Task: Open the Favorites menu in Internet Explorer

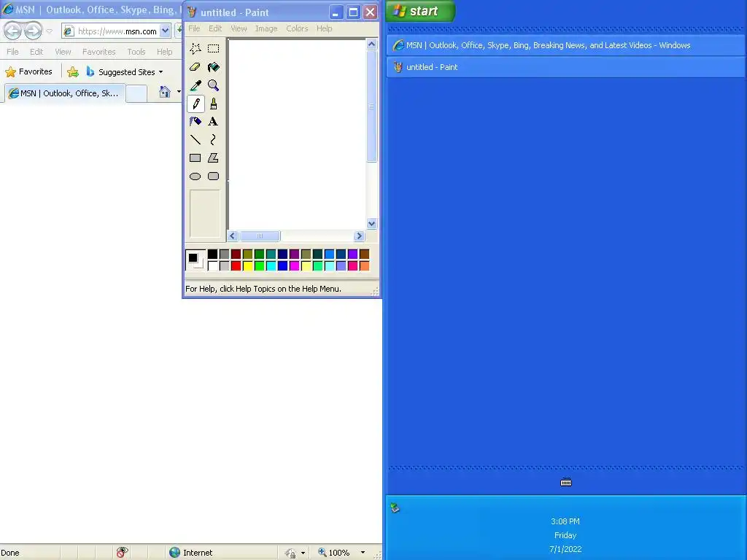Action: [x=98, y=52]
